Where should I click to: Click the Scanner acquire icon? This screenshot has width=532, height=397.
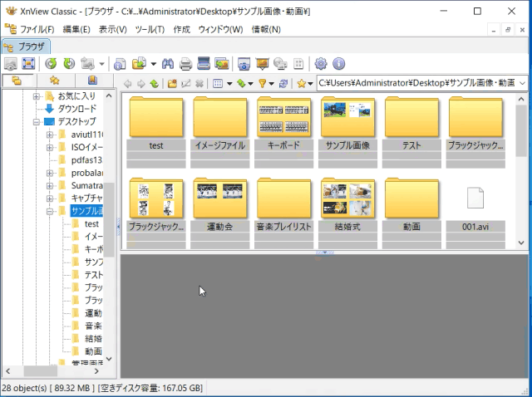pos(204,63)
